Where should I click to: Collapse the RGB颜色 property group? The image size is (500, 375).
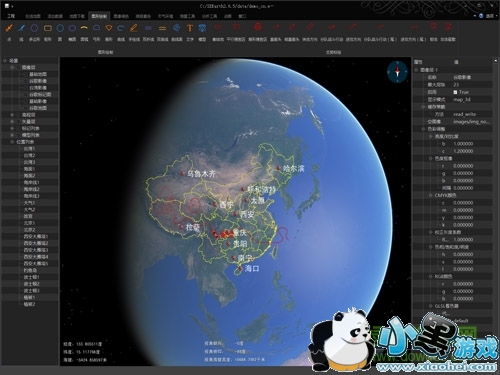point(431,277)
